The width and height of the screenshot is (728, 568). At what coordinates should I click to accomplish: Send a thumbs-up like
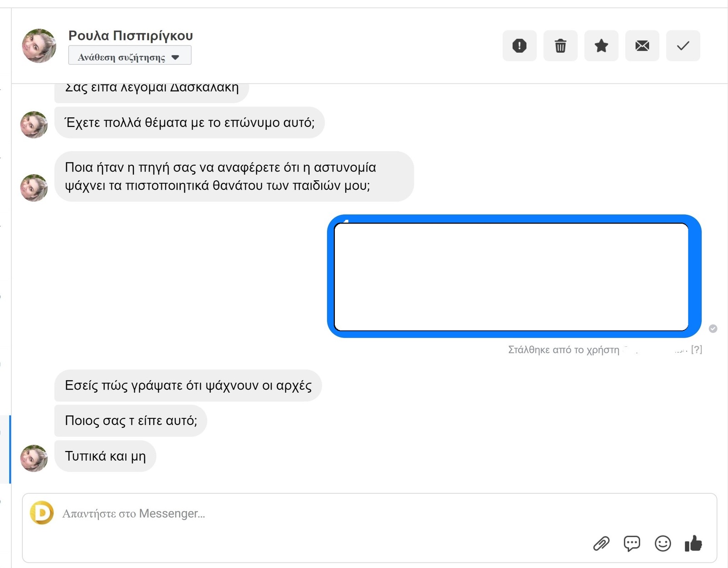(693, 543)
